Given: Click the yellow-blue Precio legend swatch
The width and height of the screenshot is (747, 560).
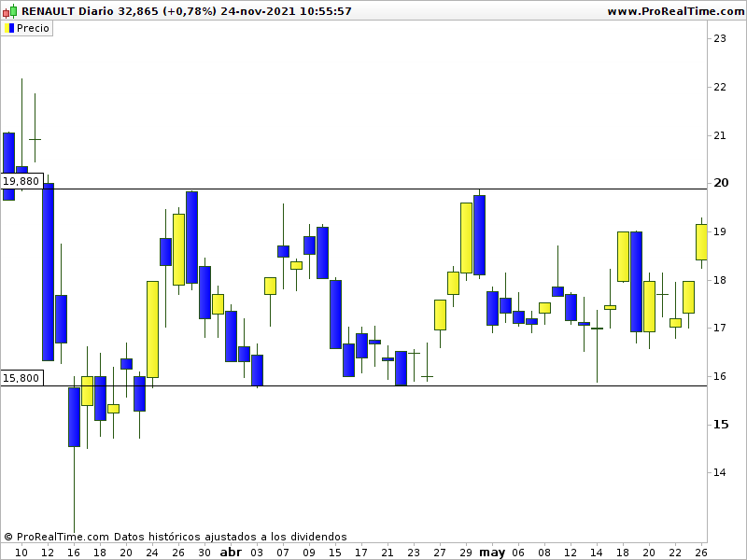Looking at the screenshot, I should [x=8, y=28].
